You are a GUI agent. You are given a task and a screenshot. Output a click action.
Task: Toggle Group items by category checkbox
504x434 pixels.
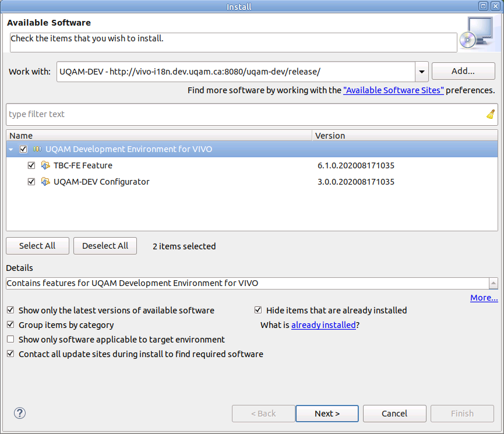(10, 324)
